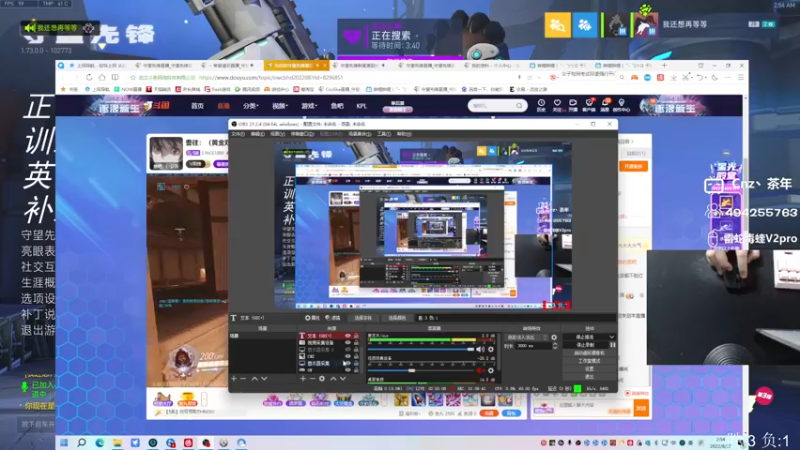Open first mixer channel settings gear

click(x=491, y=349)
